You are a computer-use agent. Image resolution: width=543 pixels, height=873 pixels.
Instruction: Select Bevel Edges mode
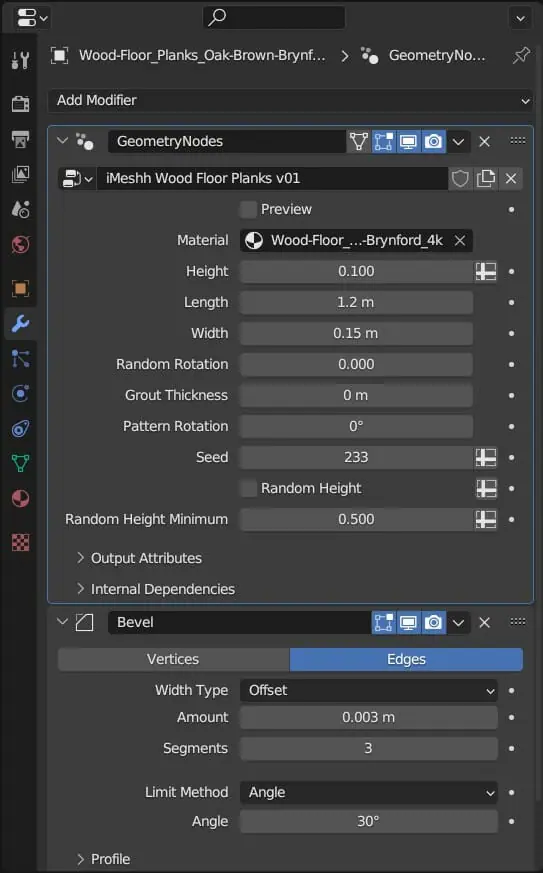click(406, 659)
